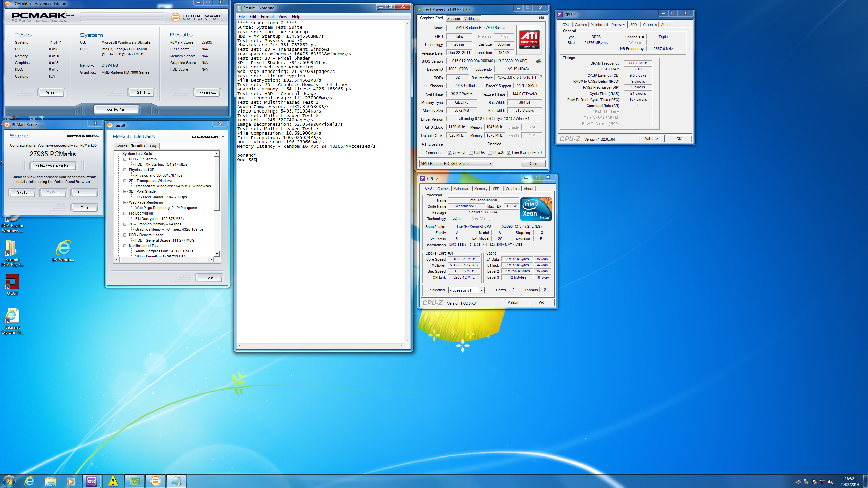Viewport: 868px width, 488px height.
Task: Click the Result Details vertical scrollbar thumb
Action: (x=217, y=183)
